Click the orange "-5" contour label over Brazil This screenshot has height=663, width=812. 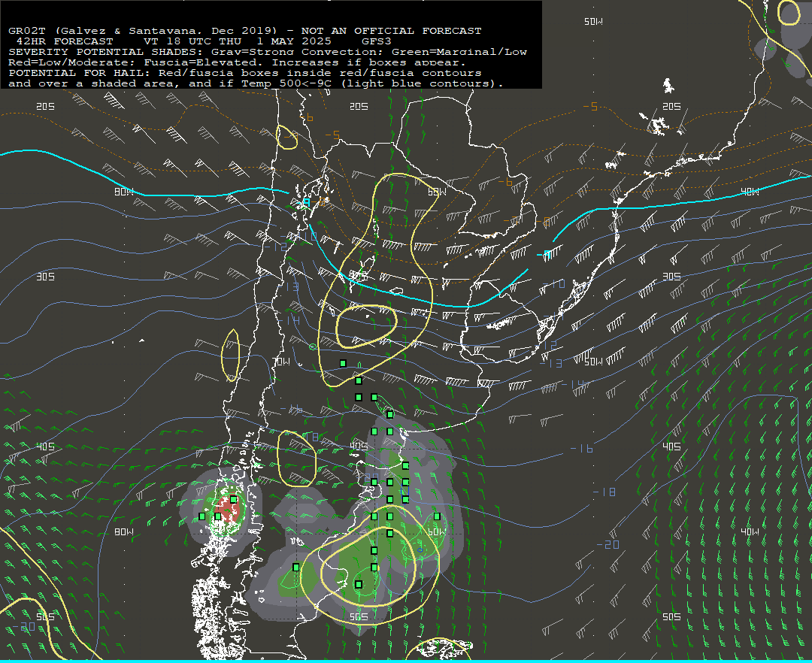pyautogui.click(x=590, y=107)
